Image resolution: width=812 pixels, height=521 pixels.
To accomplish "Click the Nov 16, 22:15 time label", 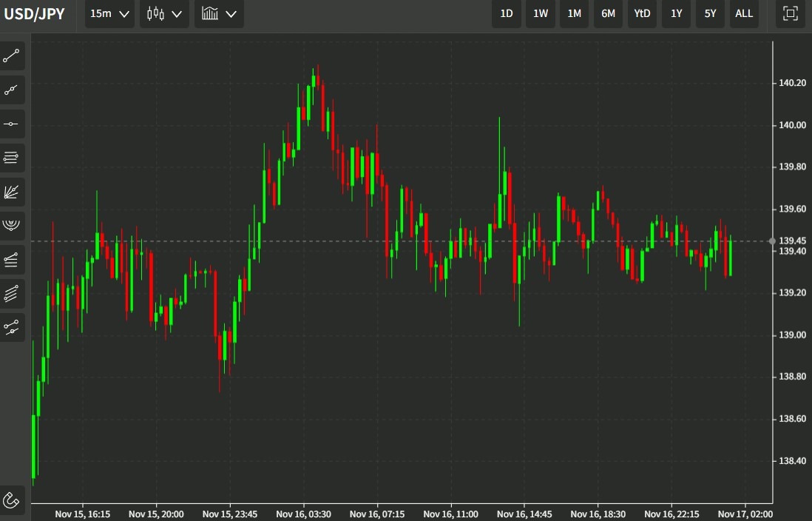I will coord(671,514).
